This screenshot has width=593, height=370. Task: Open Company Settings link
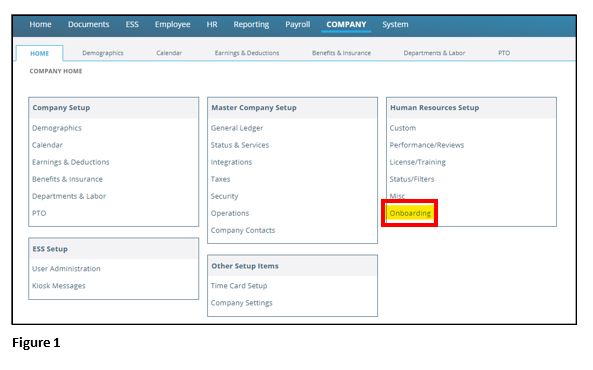point(242,303)
